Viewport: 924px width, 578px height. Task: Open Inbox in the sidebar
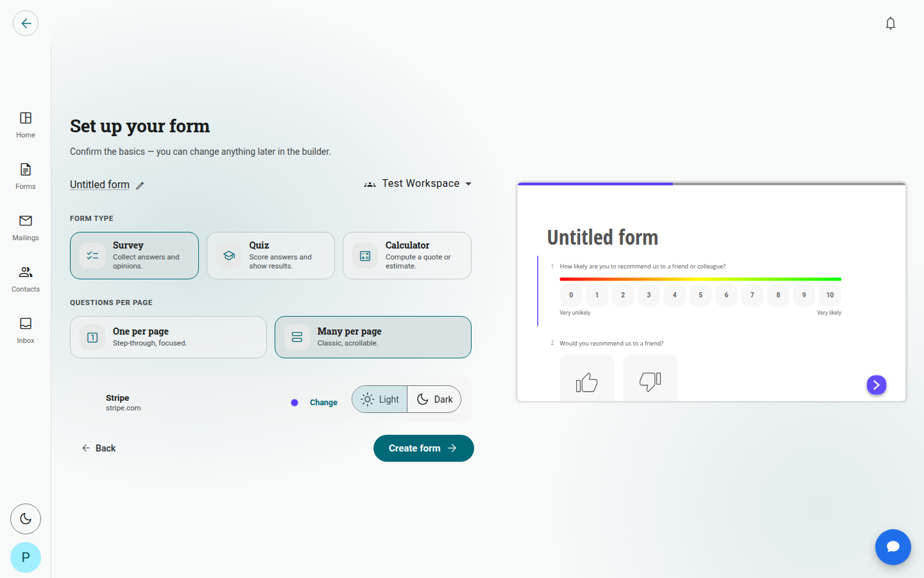26,331
